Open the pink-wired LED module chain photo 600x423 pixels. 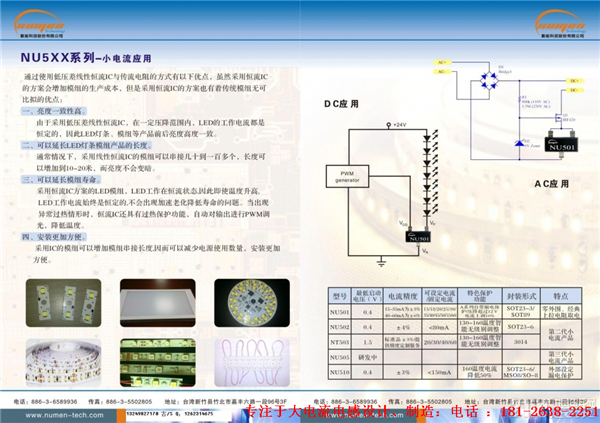click(252, 363)
